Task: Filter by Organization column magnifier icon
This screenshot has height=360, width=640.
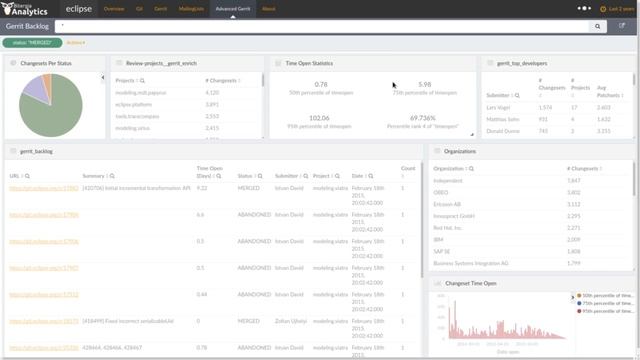Action: (x=471, y=169)
